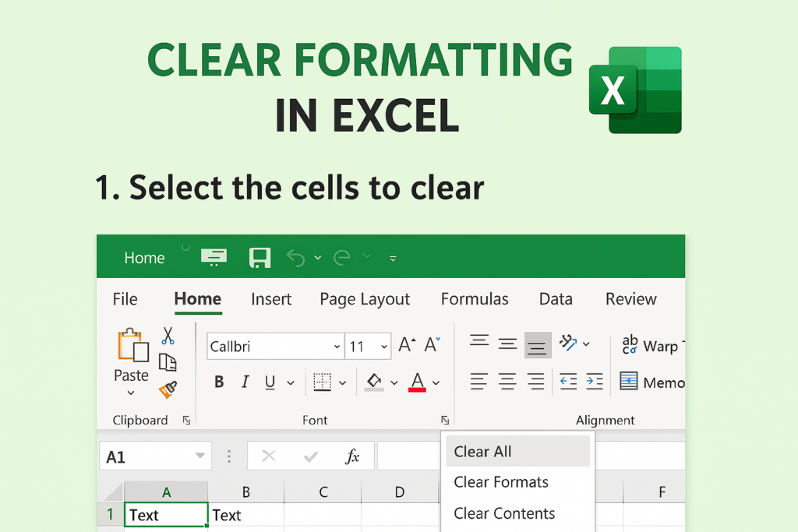Click the Increase Indent icon
Screen dimensions: 798x532
(595, 382)
